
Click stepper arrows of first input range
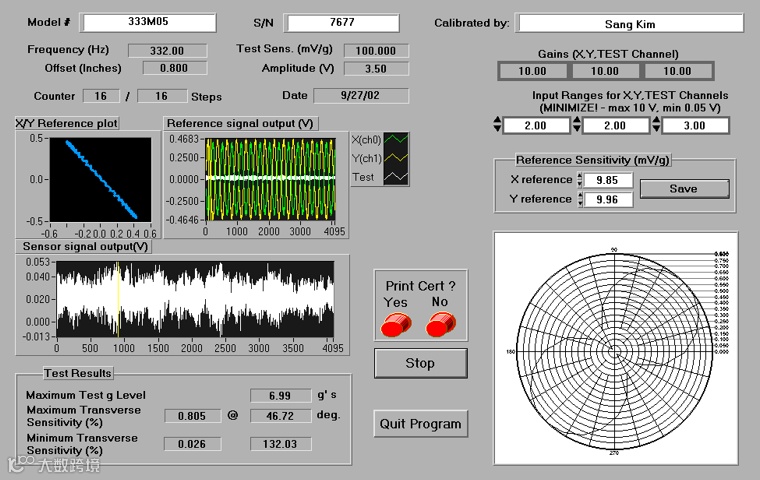click(498, 126)
